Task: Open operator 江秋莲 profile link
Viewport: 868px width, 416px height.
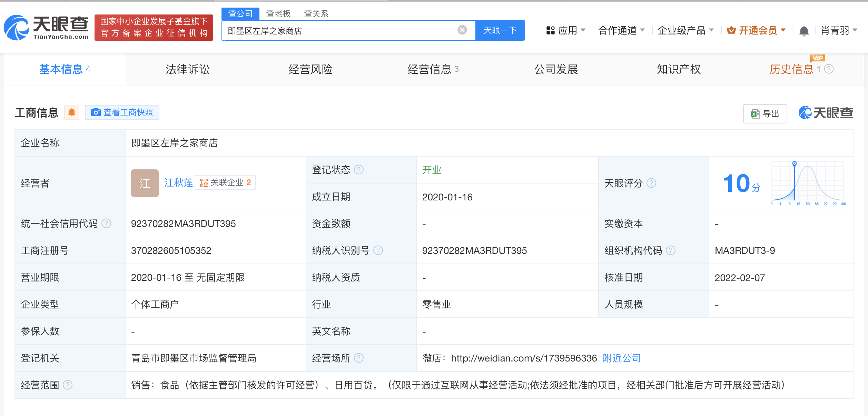Action: pos(179,183)
